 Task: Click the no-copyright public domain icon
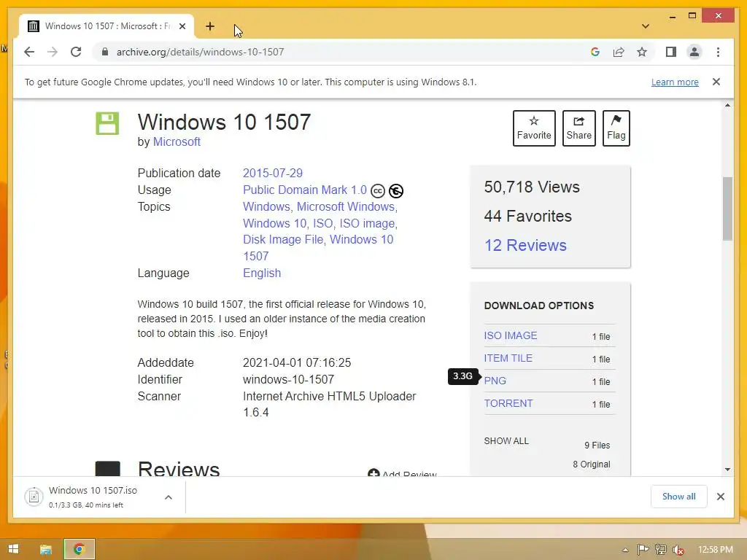[396, 191]
